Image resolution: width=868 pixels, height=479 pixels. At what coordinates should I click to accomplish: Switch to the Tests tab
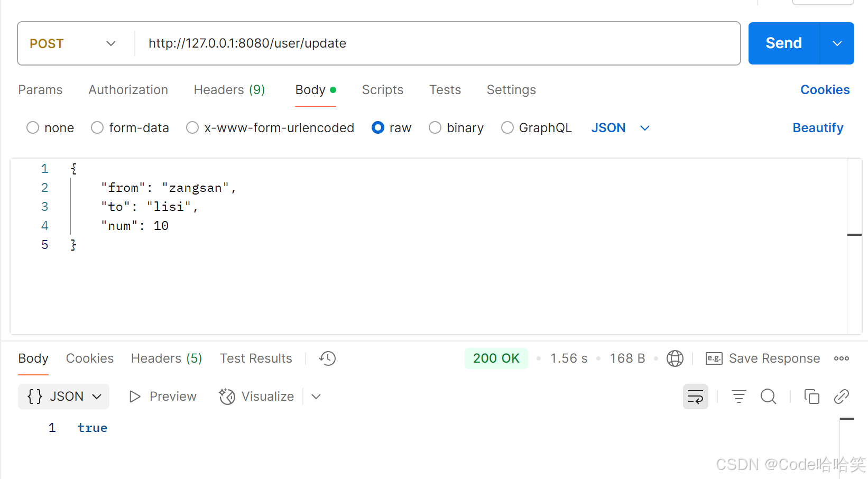tap(445, 90)
